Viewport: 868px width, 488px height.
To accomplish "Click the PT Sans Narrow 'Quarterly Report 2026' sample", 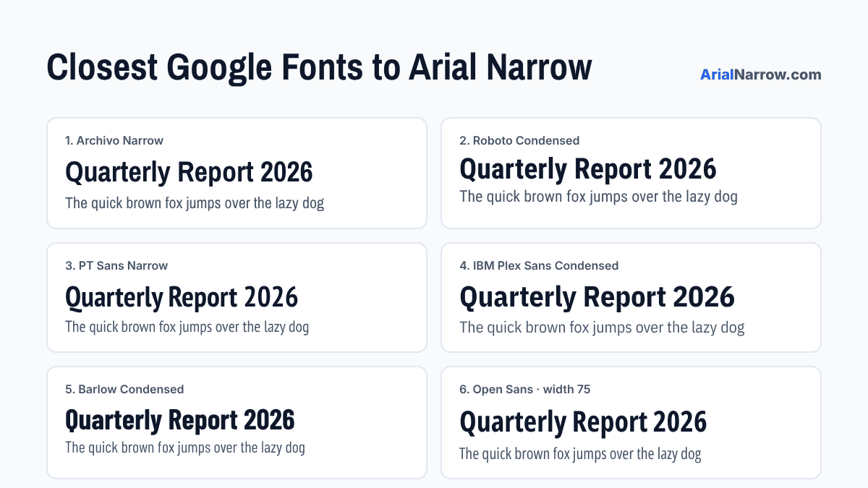I will point(182,297).
